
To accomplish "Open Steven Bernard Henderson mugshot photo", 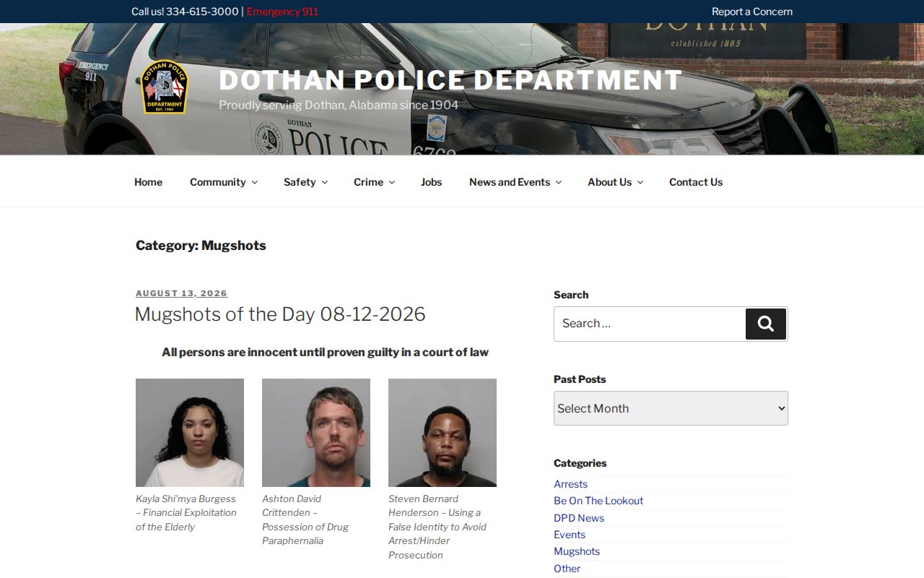I will click(x=443, y=433).
